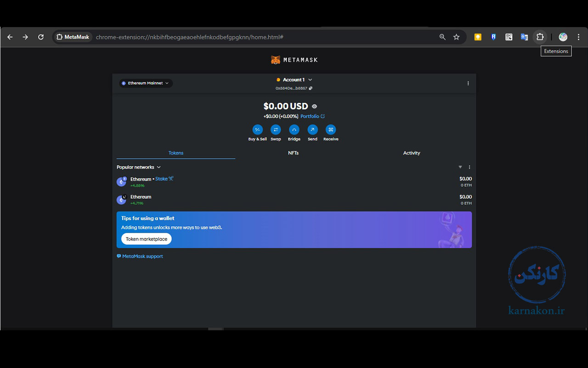Click the MetaMask site info chip
The height and width of the screenshot is (368, 588).
73,37
